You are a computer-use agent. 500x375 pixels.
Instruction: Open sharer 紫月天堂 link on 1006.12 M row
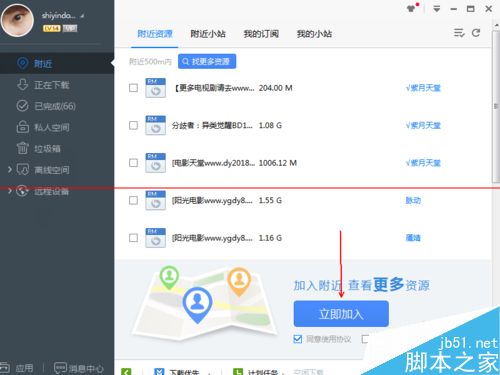[423, 163]
